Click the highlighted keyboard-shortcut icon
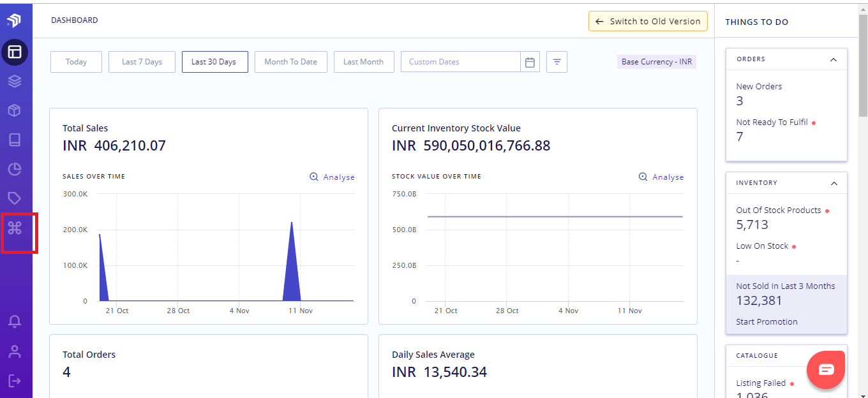Image resolution: width=868 pixels, height=398 pixels. [15, 228]
